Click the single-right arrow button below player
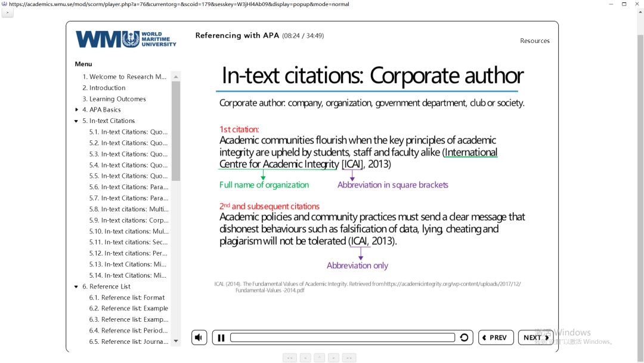The height and width of the screenshot is (363, 644). coord(333,358)
